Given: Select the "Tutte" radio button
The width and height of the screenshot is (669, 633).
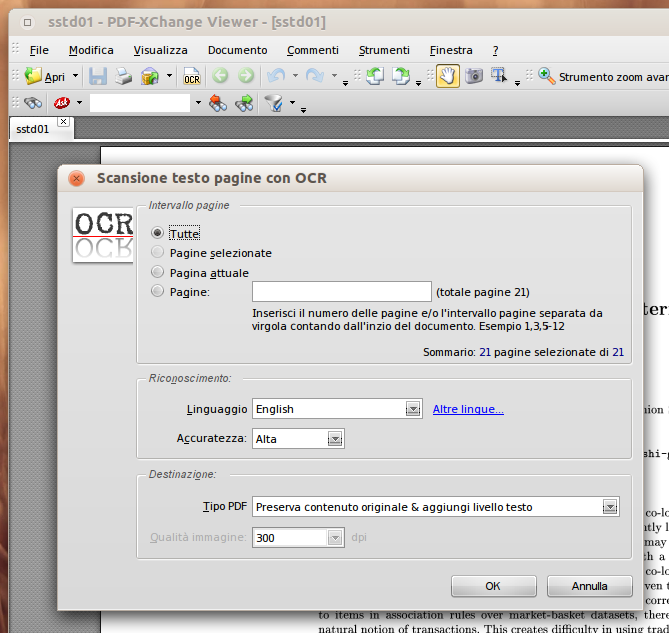Looking at the screenshot, I should pos(157,233).
